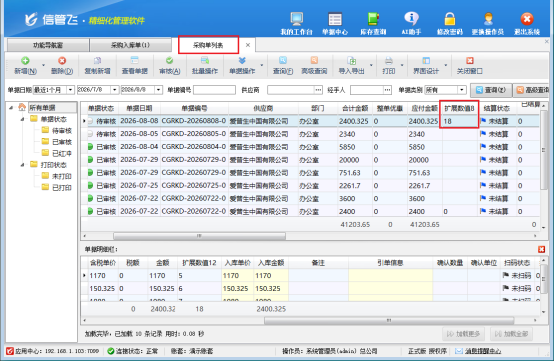Viewport: 554px width, 362px height.
Task: Click the 合计金额 column header
Action: (x=355, y=108)
